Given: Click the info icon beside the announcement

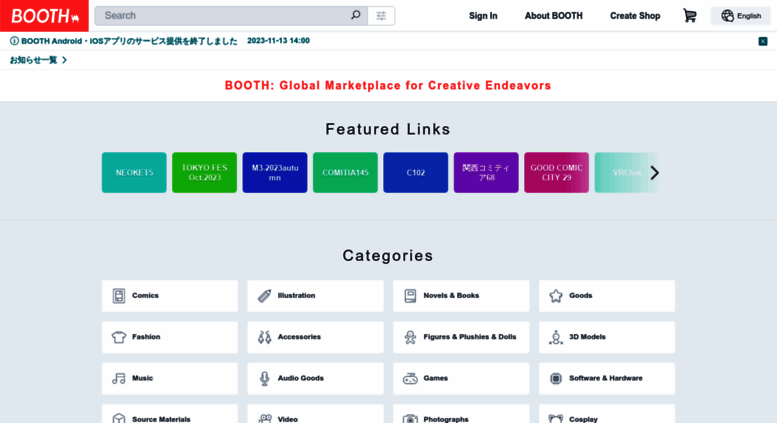Looking at the screenshot, I should [14, 41].
